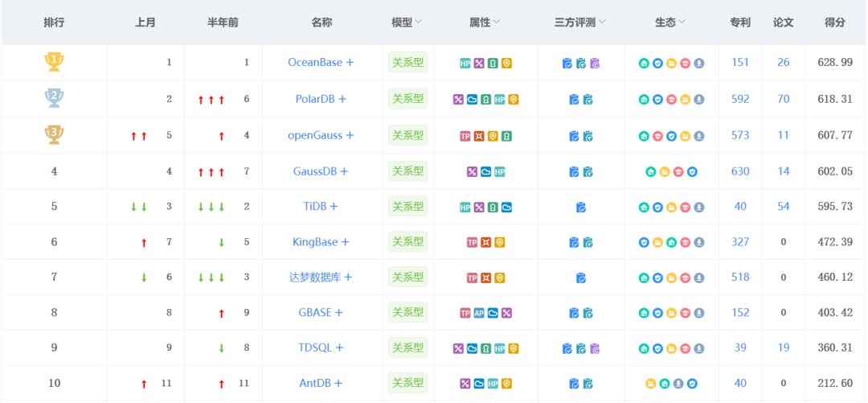Click the clipboard check evaluation icon in TiDB row

coord(581,208)
